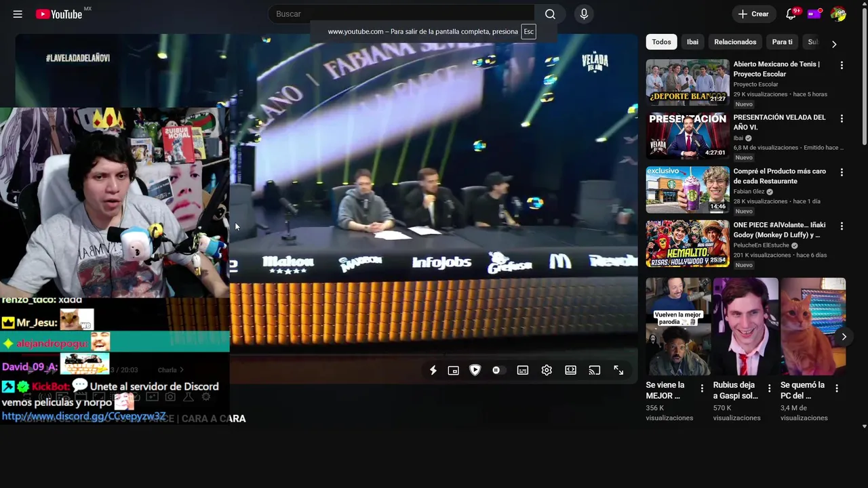Select the Relacionados filter chip
The image size is (868, 488).
735,42
